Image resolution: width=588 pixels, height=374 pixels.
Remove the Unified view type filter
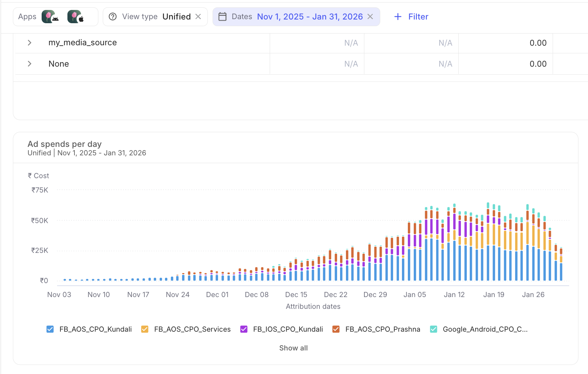(198, 17)
